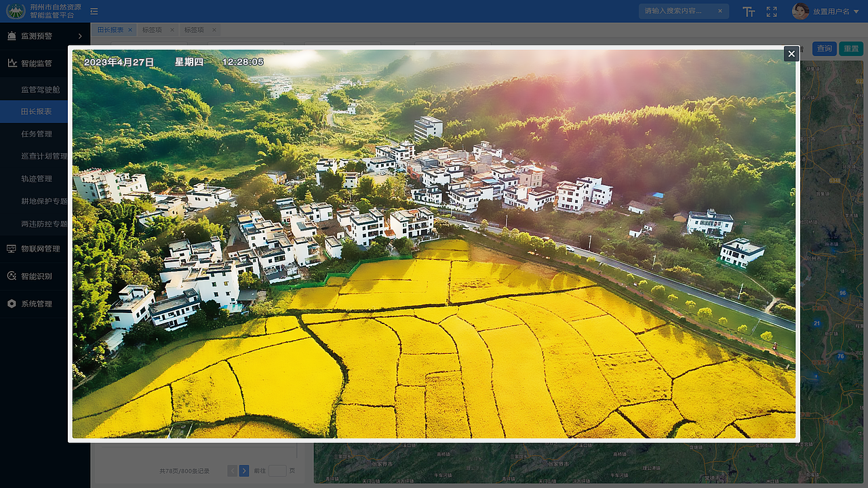The image size is (868, 488).
Task: Close the 田长报表 tab
Action: tap(131, 30)
